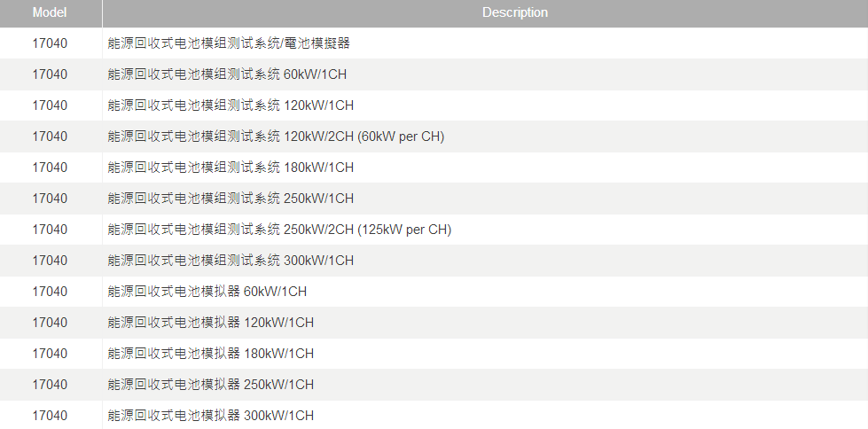This screenshot has height=429, width=868.
Task: Click the Description column header
Action: coord(514,12)
